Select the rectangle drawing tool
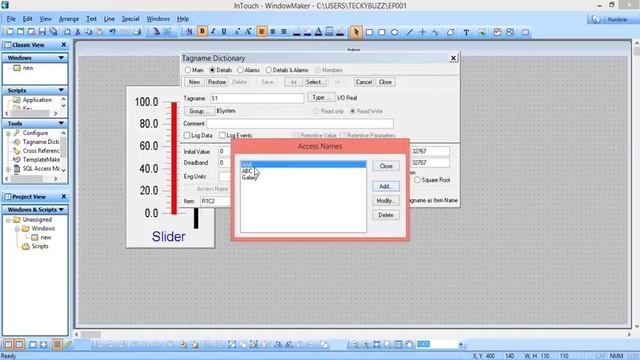This screenshot has width=640, height=360. pyautogui.click(x=369, y=32)
